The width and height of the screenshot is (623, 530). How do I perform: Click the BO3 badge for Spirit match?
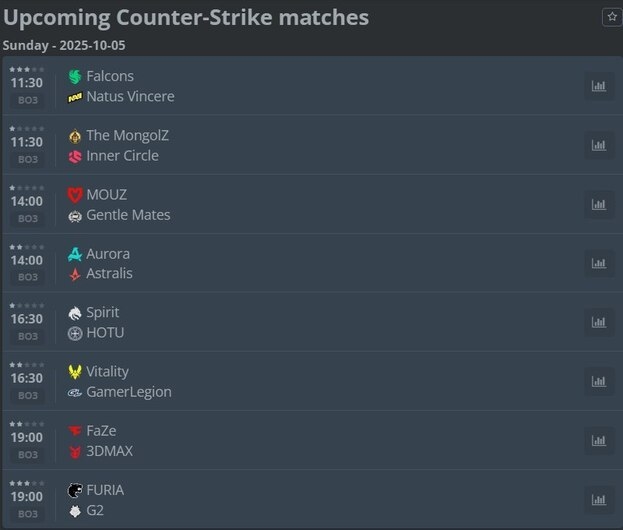coord(27,336)
